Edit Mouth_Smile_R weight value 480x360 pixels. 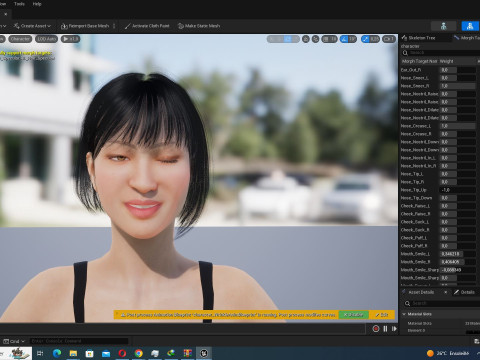point(458,262)
